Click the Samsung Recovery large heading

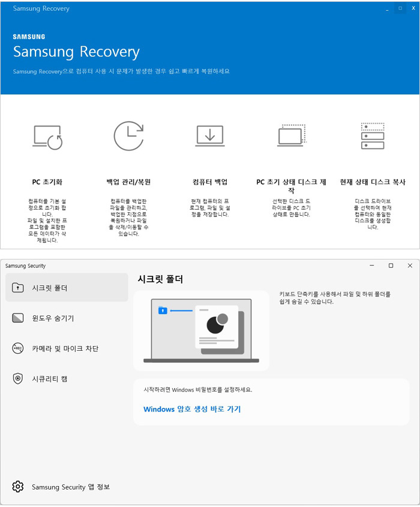(76, 52)
